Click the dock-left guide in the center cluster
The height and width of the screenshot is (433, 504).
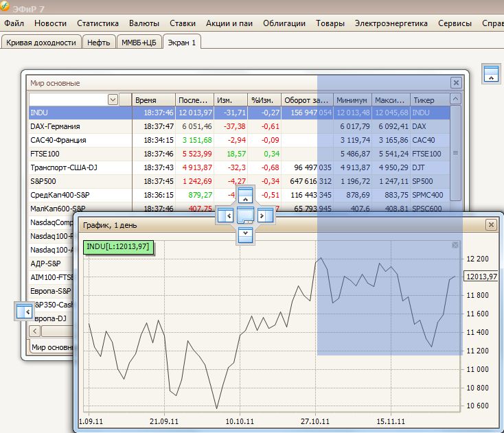tap(225, 215)
